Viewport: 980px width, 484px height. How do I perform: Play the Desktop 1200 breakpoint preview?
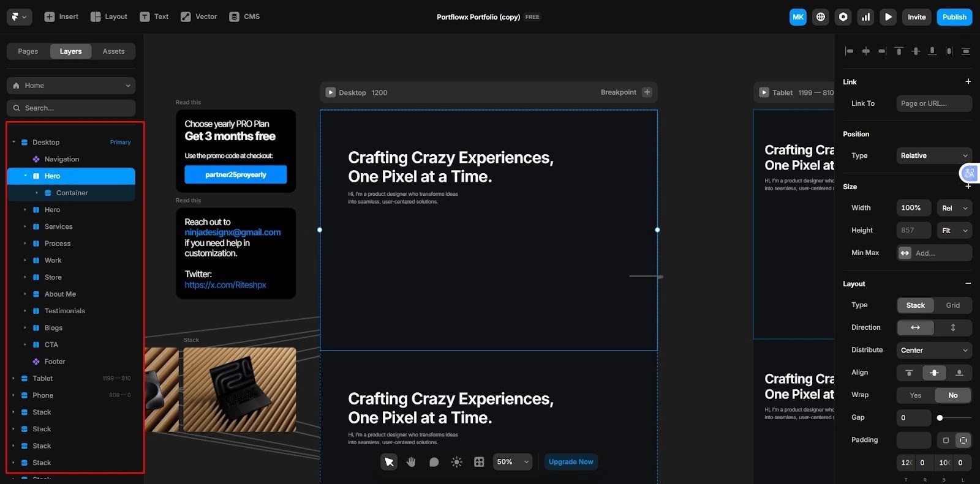(x=331, y=92)
